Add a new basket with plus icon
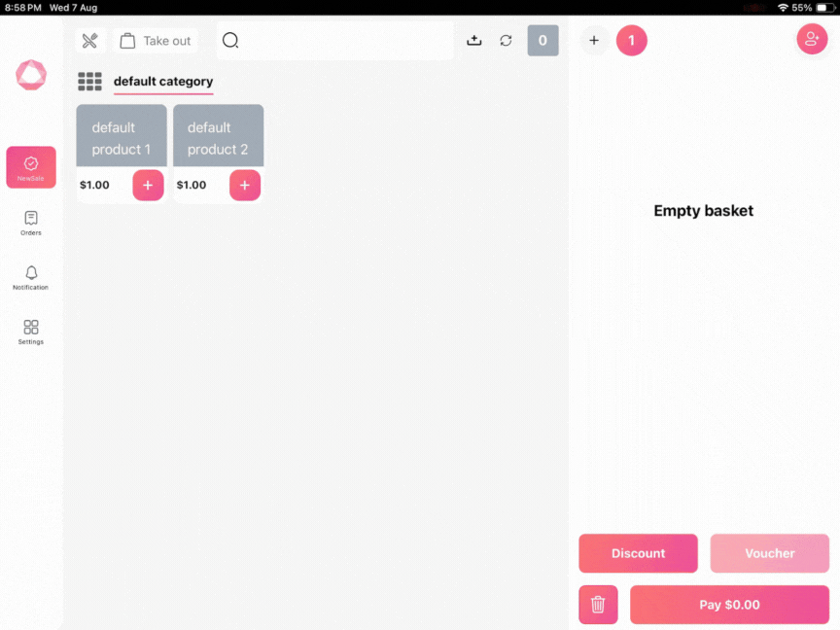The width and height of the screenshot is (840, 630). [594, 41]
